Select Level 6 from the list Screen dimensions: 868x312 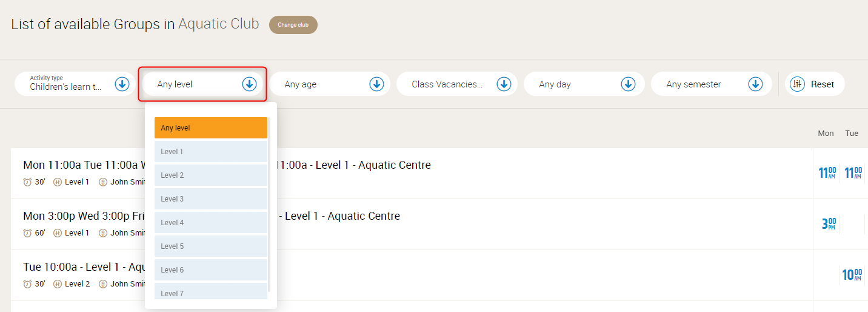pos(210,270)
